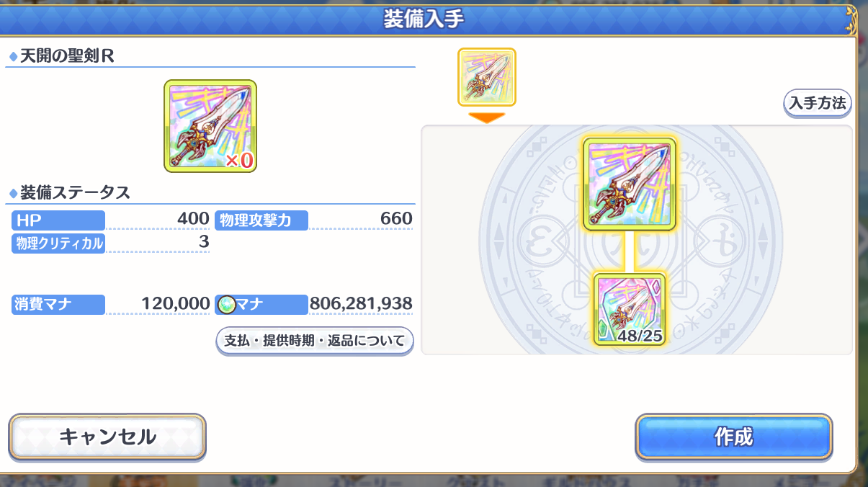Select the blueprint fragment icon showing 48/25
Image resolution: width=868 pixels, height=487 pixels.
[630, 309]
